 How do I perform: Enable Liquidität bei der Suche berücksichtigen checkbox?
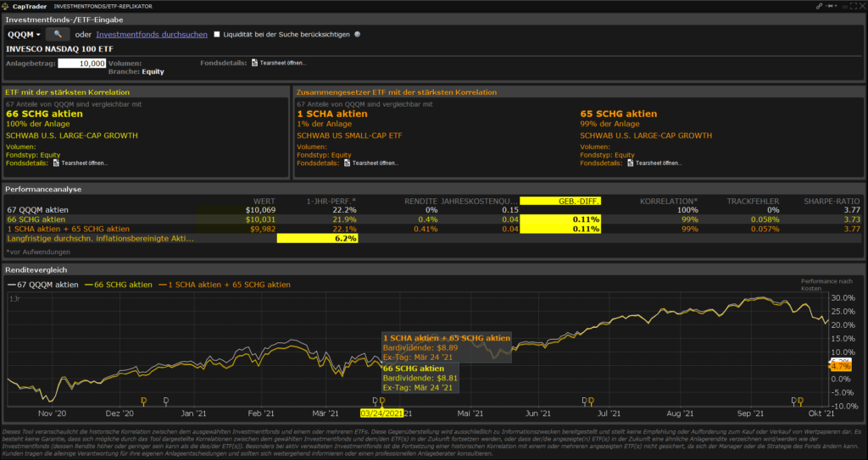tap(217, 35)
